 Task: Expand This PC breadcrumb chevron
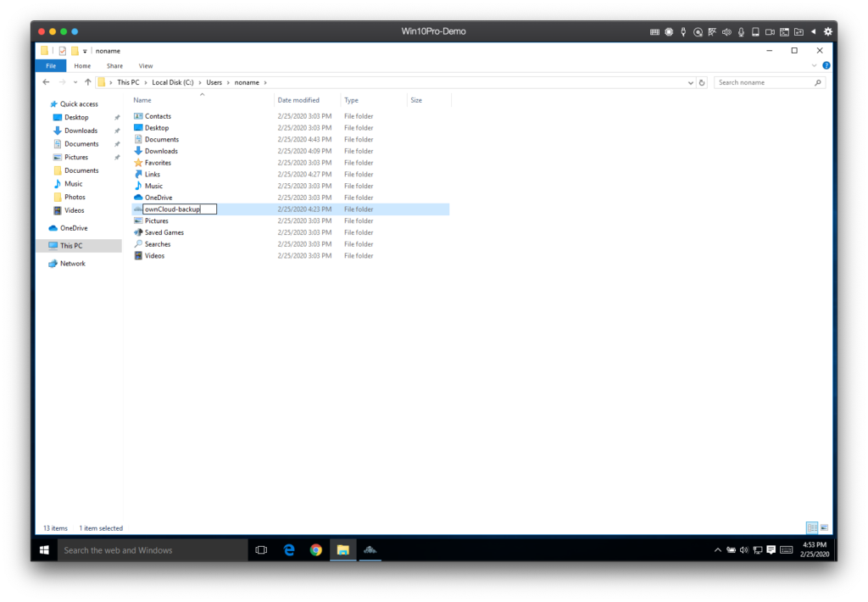146,82
